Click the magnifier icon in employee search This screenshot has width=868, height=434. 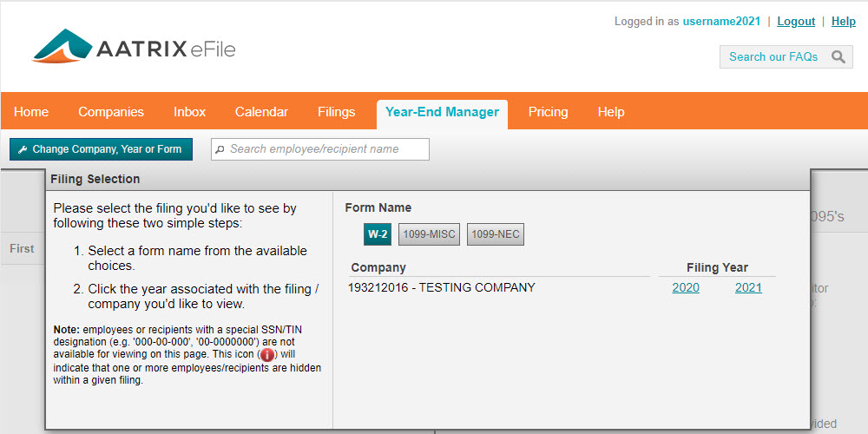(x=220, y=149)
